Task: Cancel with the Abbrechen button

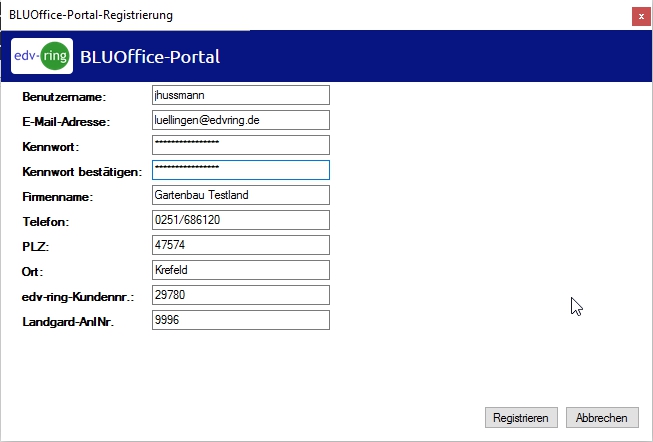Action: [602, 418]
